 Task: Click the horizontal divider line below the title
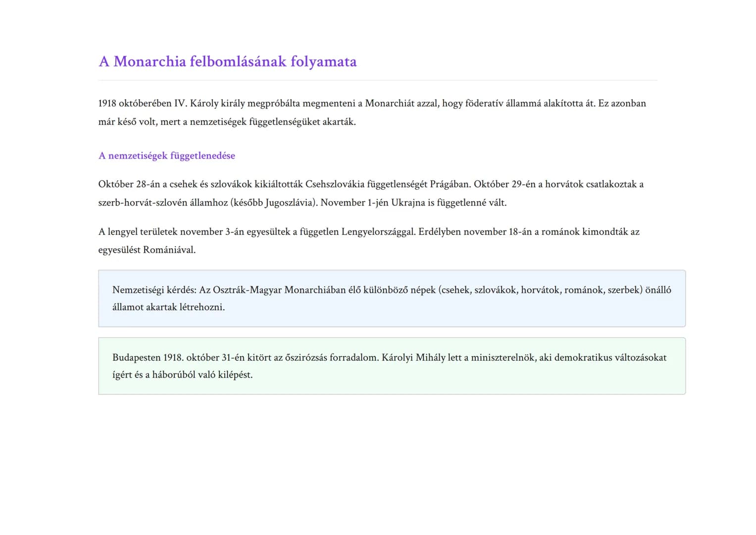377,80
